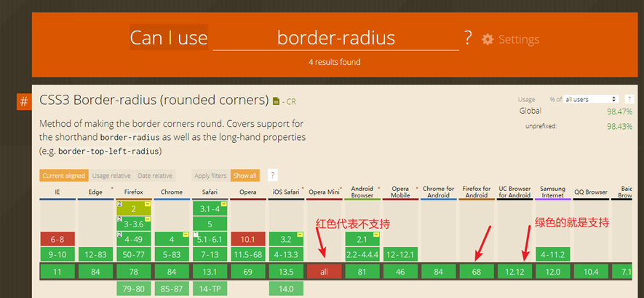This screenshot has height=298, width=644.
Task: Click the yellow note flag on iOS Safari 3.2
Action: pos(301,235)
